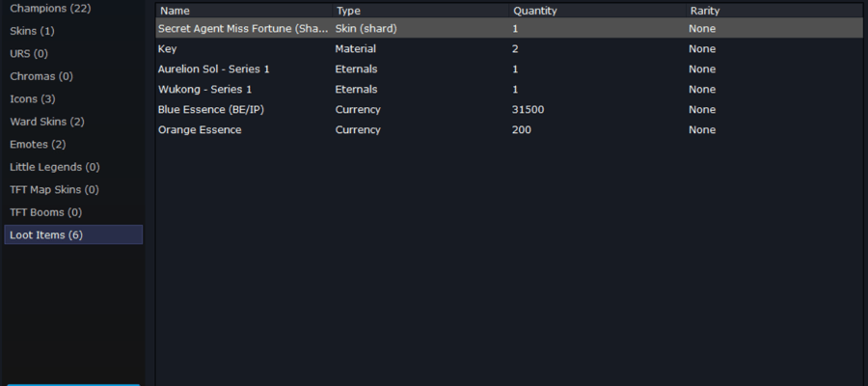Select Loot Items (6) in sidebar
Screen dimensions: 868x386
[x=73, y=234]
